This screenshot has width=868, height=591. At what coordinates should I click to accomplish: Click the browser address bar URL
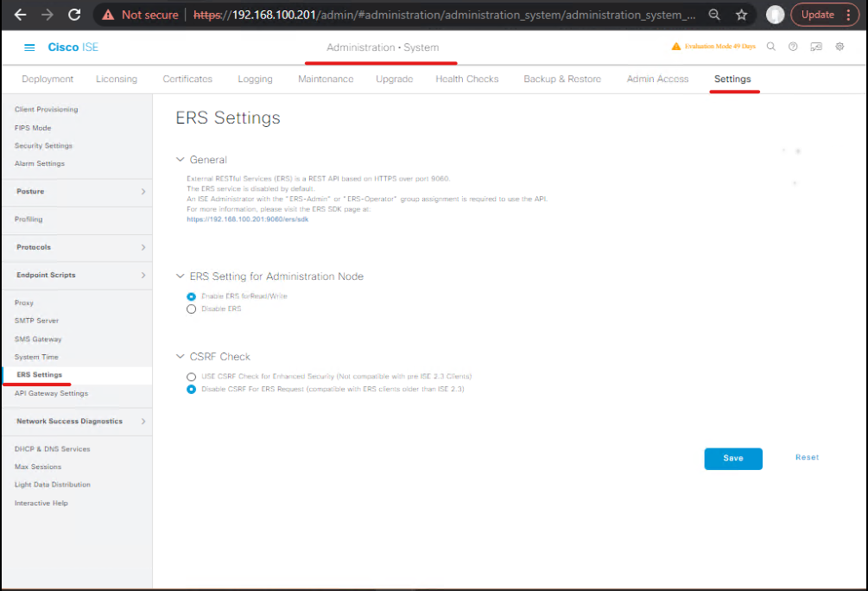point(445,15)
